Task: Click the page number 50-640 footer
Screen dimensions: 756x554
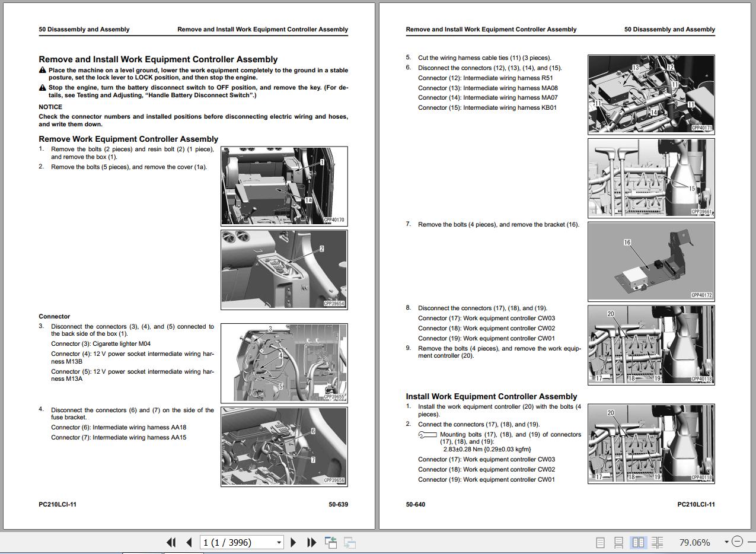Action: click(x=416, y=504)
